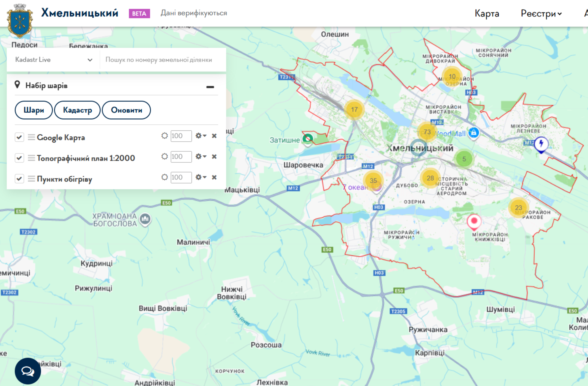Open the Kadastr Live dropdown
This screenshot has height=386, width=588.
[x=53, y=60]
